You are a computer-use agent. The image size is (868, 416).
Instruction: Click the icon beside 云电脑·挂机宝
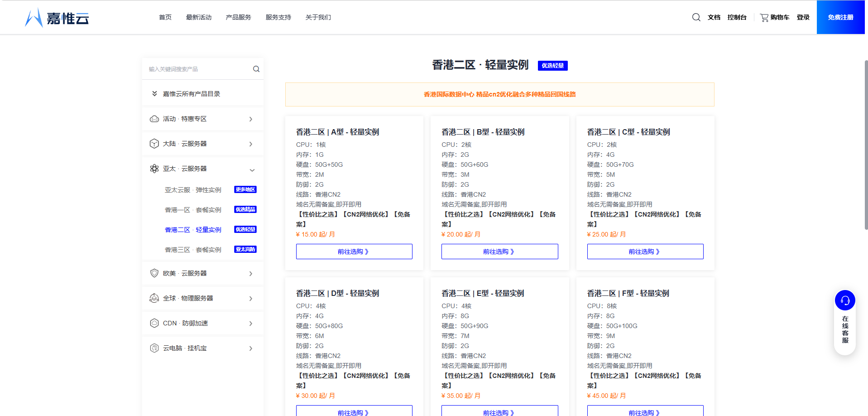pos(154,348)
